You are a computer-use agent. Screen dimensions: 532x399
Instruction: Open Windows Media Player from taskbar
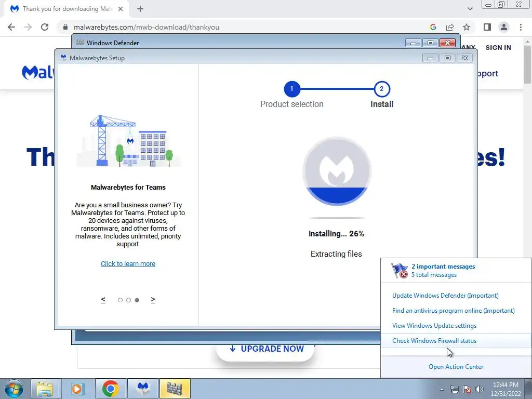coord(77,389)
